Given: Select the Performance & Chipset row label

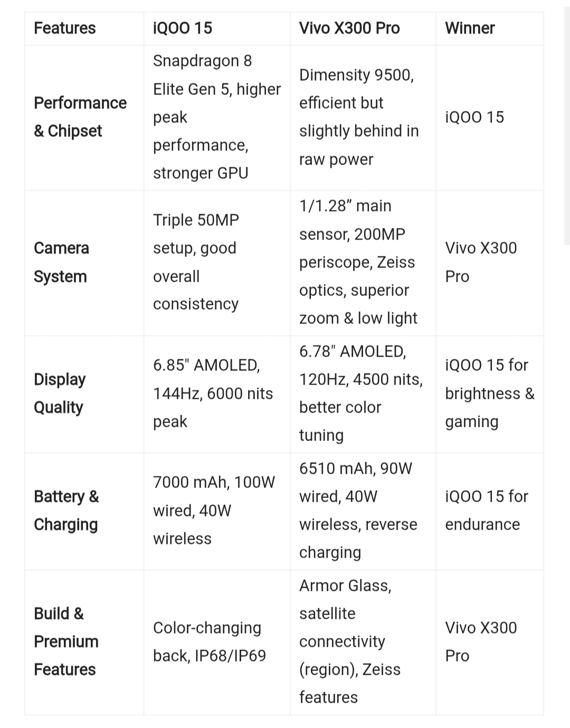Looking at the screenshot, I should 80,117.
